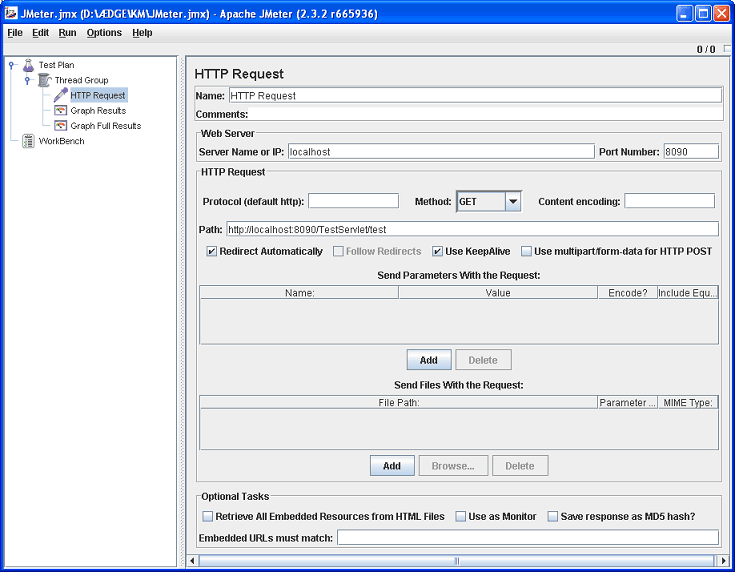Image resolution: width=735 pixels, height=572 pixels.
Task: Click the WorkBench clipboard icon
Action: tap(29, 141)
